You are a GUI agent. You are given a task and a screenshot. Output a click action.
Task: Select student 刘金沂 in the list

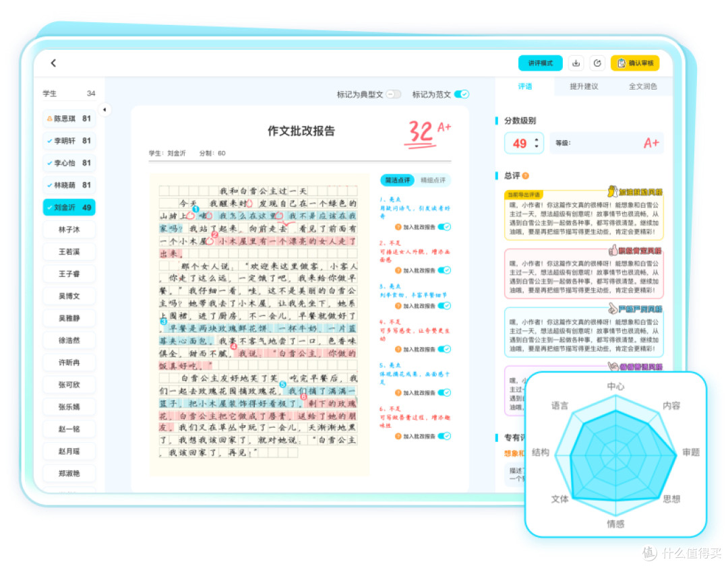tap(69, 208)
